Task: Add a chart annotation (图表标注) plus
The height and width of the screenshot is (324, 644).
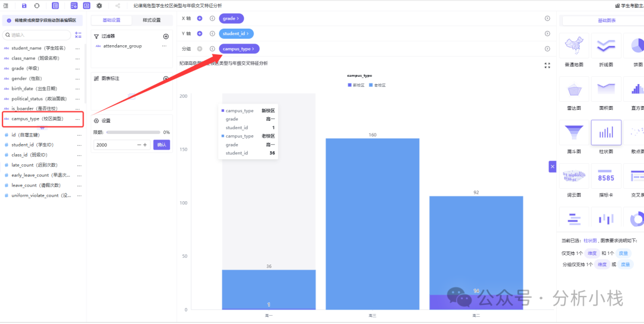Action: tap(166, 79)
